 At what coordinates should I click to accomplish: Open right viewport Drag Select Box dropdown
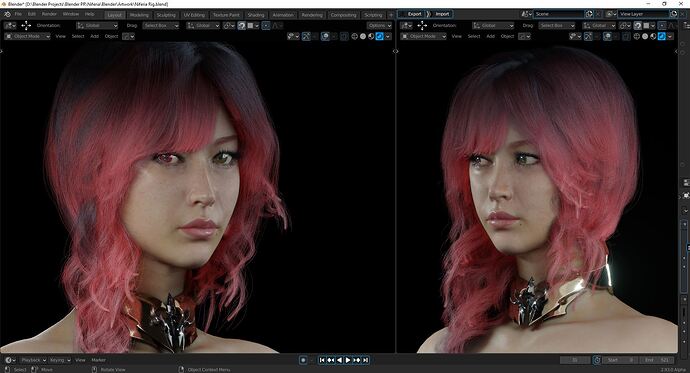(557, 26)
